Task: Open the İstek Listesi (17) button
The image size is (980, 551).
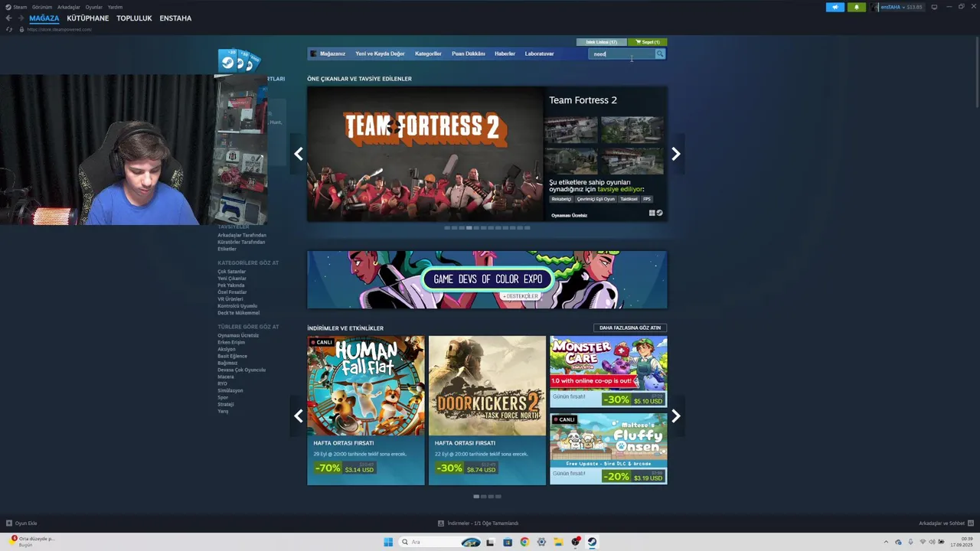Action: (x=601, y=42)
